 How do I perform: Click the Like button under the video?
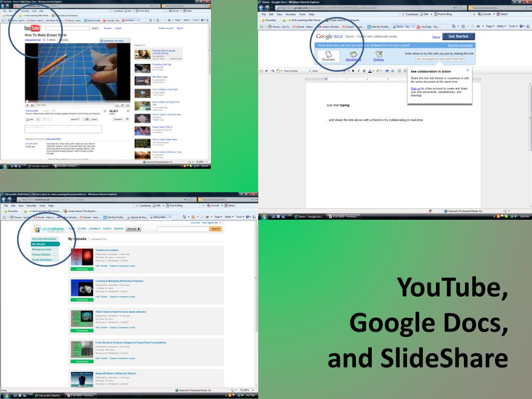pos(30,119)
